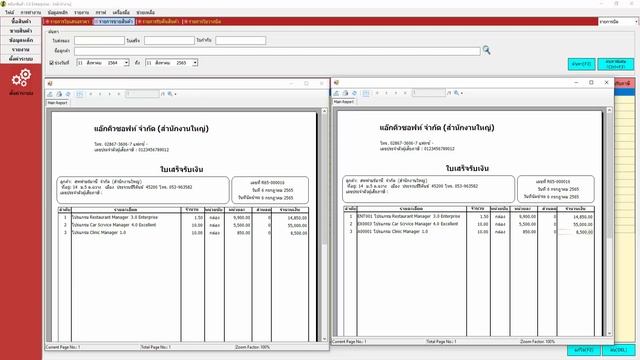Click the right viewer vertical scrollbar
The image size is (640, 360).
coord(609,222)
